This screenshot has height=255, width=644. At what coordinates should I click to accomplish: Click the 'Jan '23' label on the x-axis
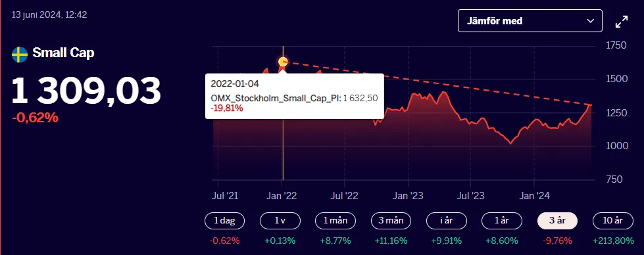(408, 197)
